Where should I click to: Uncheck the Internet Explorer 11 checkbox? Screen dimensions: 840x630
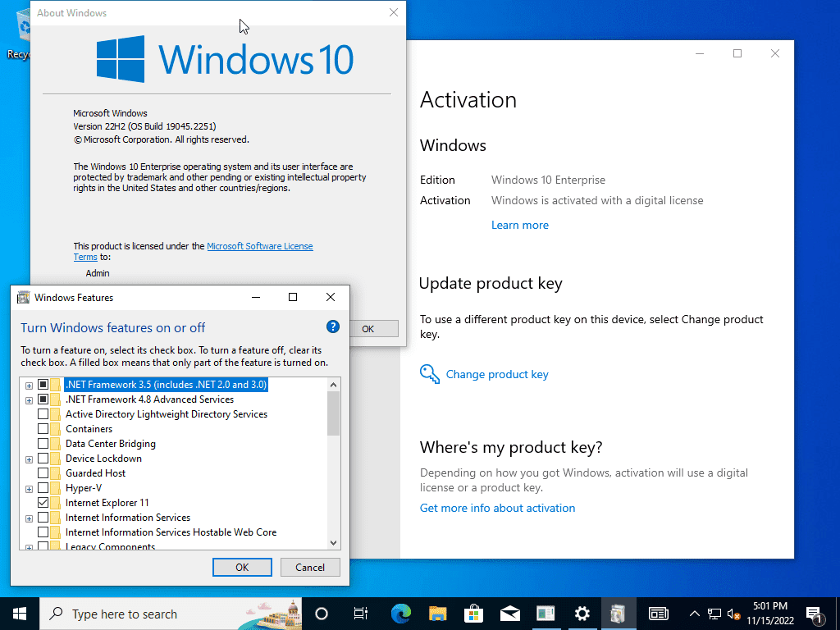(43, 503)
